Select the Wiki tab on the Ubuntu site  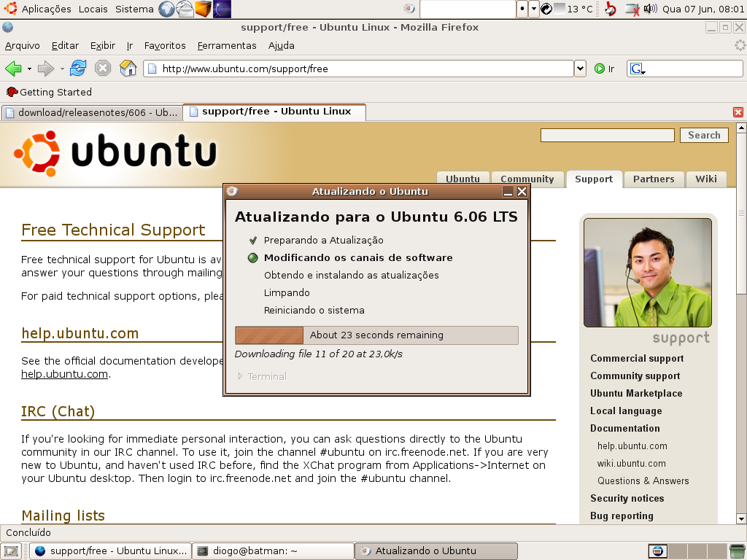point(706,179)
